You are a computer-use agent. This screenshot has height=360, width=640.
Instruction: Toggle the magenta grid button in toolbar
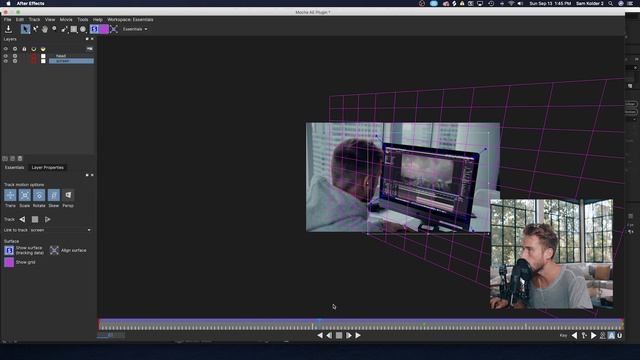[104, 29]
